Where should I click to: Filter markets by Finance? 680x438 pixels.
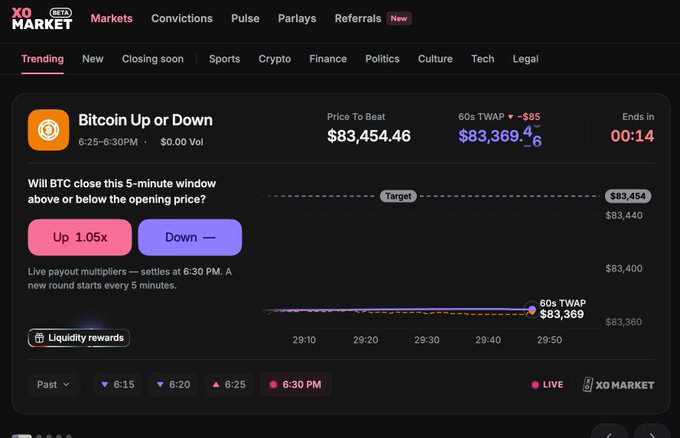328,59
